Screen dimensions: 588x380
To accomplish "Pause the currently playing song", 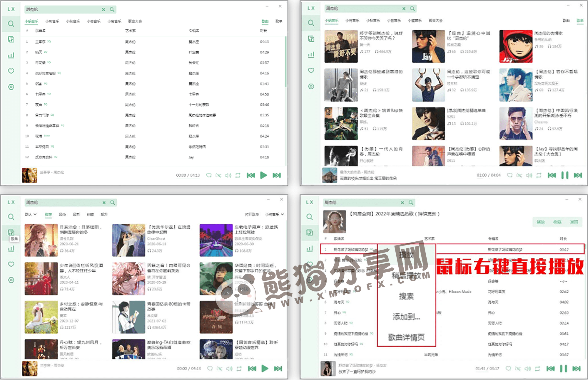I will (x=564, y=174).
